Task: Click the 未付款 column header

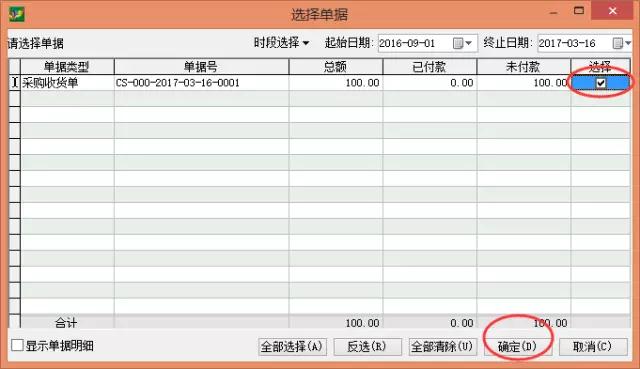Action: coord(523,67)
